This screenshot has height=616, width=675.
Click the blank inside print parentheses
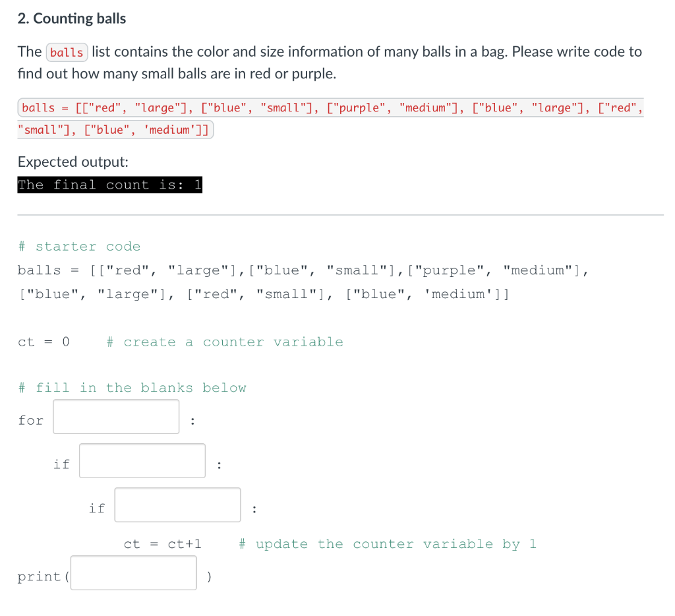click(x=132, y=572)
